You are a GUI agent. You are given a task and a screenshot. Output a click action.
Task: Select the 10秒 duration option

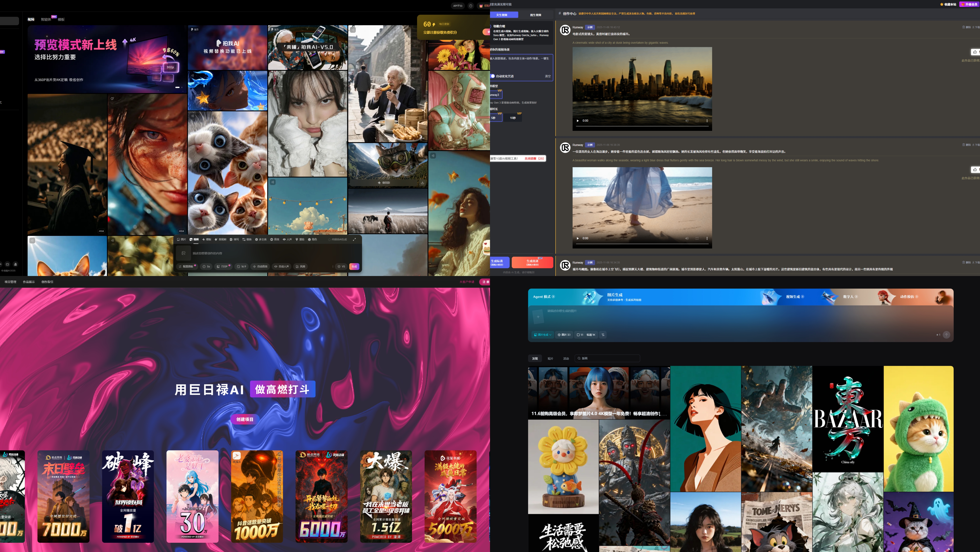[x=513, y=118]
